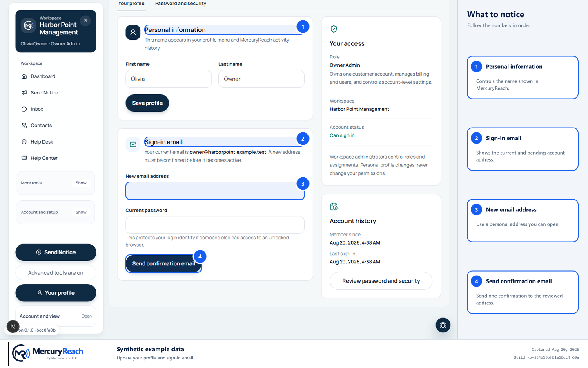This screenshot has height=368, width=588.
Task: Click the round N badge at bottom left
Action: pos(13,327)
